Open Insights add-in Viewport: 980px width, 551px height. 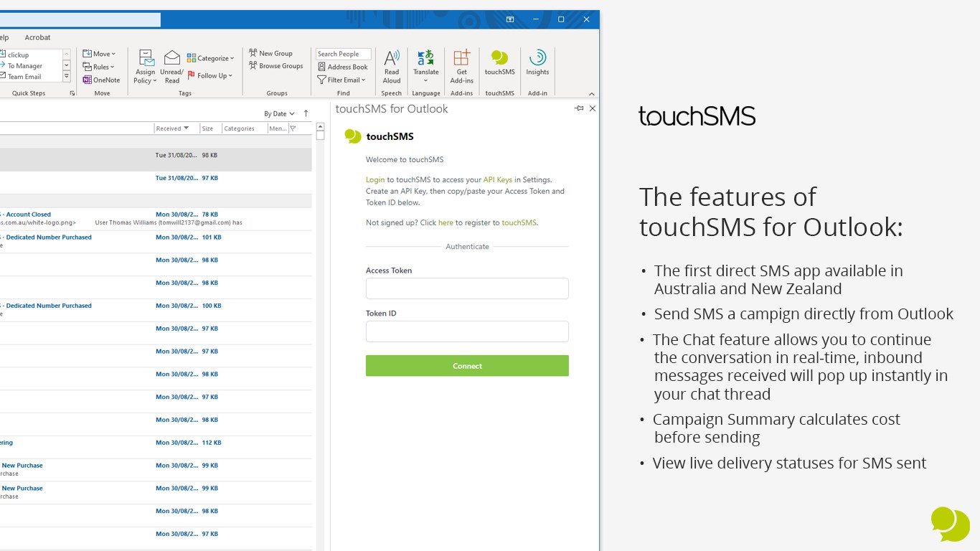point(537,63)
